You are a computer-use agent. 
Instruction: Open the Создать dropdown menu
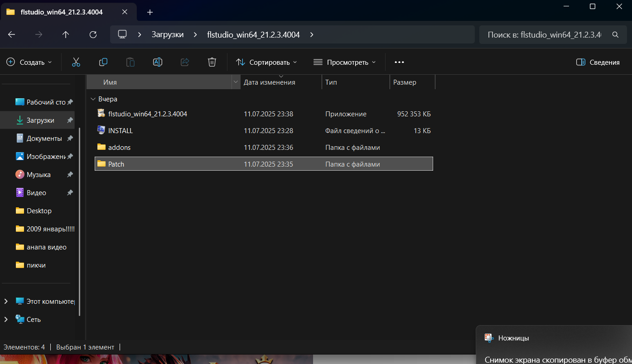tap(29, 62)
